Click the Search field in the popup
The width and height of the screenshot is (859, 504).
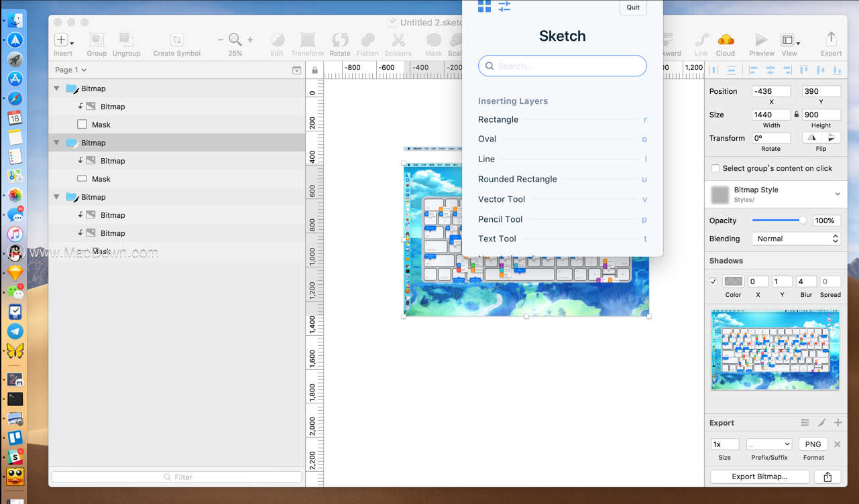[x=562, y=66]
